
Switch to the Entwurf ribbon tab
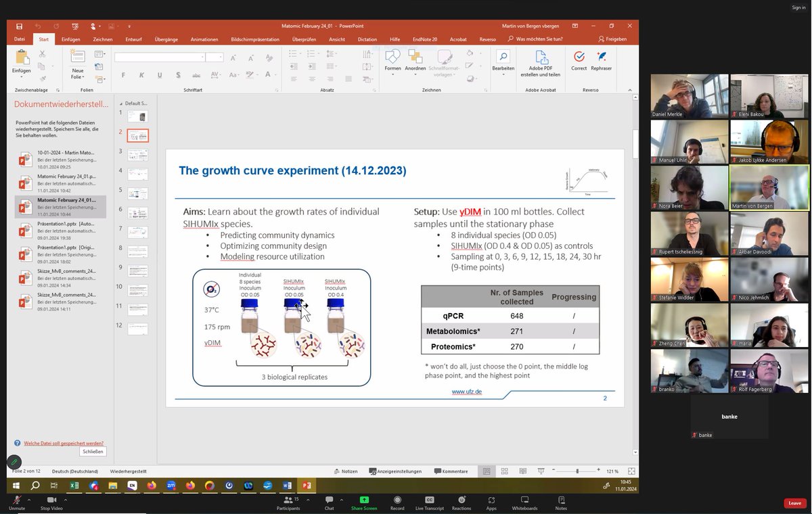(x=133, y=39)
